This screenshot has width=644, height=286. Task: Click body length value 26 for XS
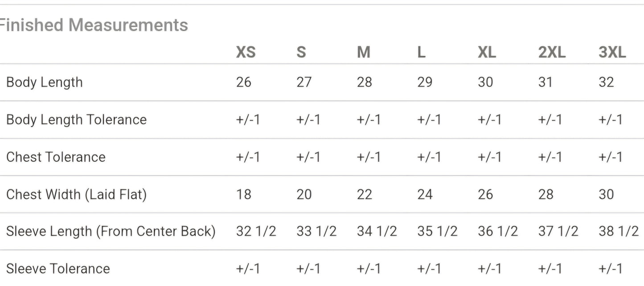(x=244, y=82)
